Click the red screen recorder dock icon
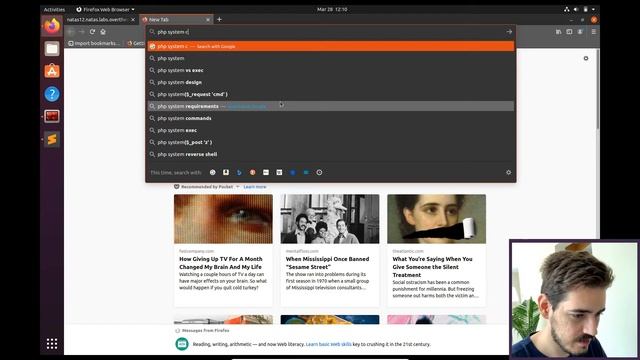640x360 pixels. (x=52, y=116)
